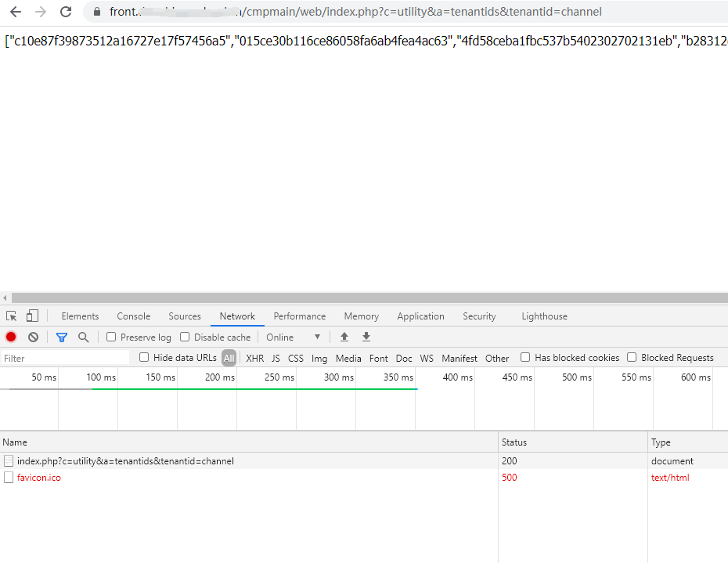This screenshot has width=728, height=563.
Task: Click the inspect element picker icon
Action: tap(12, 316)
